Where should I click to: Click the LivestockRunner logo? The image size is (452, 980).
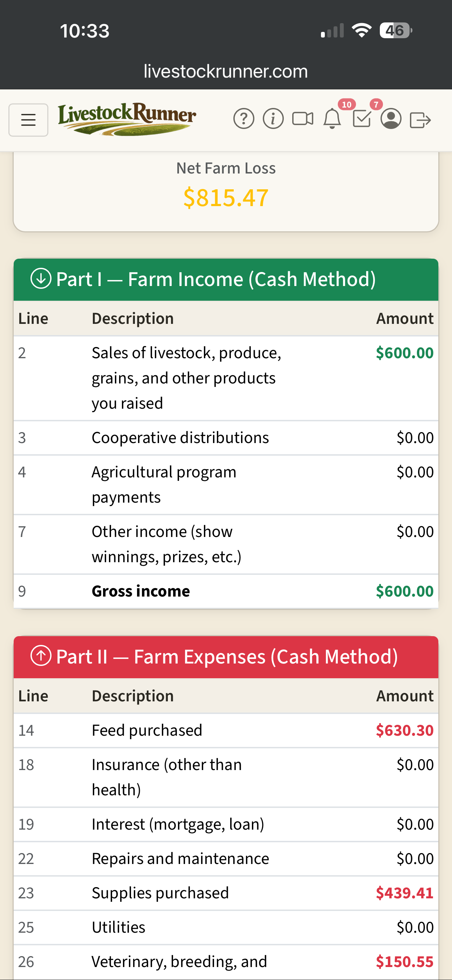pos(127,119)
